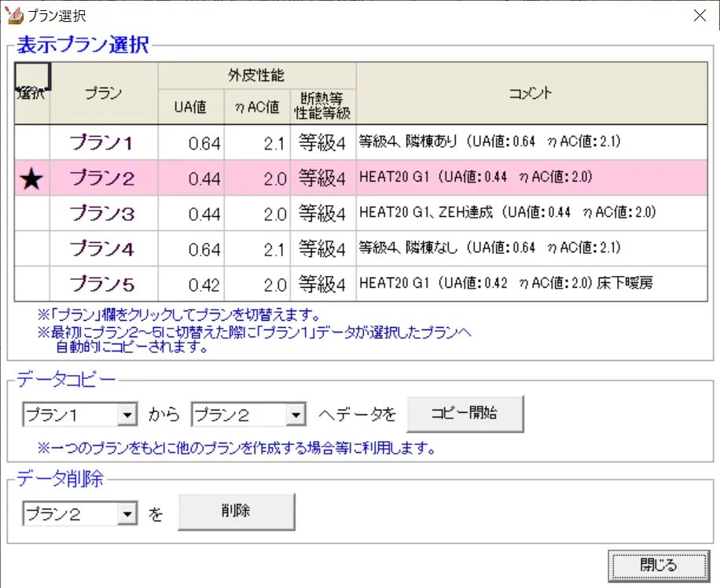This screenshot has width=720, height=588.
Task: Click ηAC value 2.1 in プラン4 row
Action: point(257,248)
